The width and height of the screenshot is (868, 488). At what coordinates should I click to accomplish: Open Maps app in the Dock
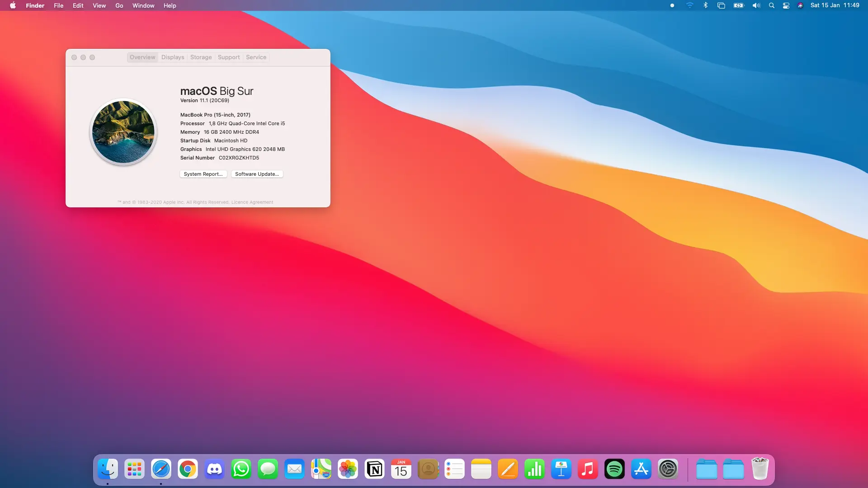321,469
